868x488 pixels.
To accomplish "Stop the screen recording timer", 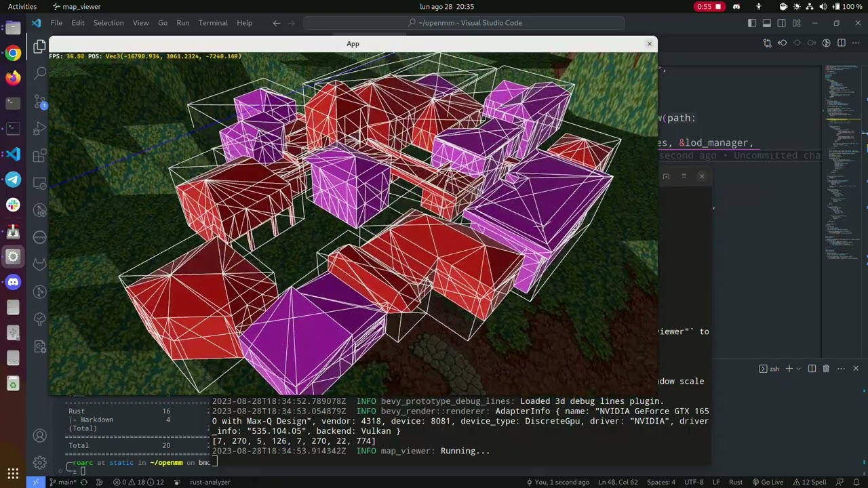I will tap(709, 7).
